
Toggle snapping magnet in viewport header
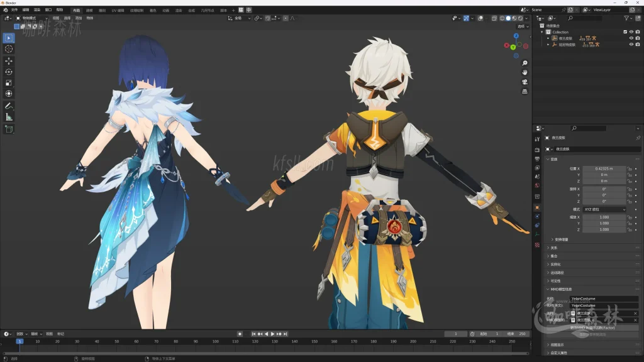click(x=268, y=18)
